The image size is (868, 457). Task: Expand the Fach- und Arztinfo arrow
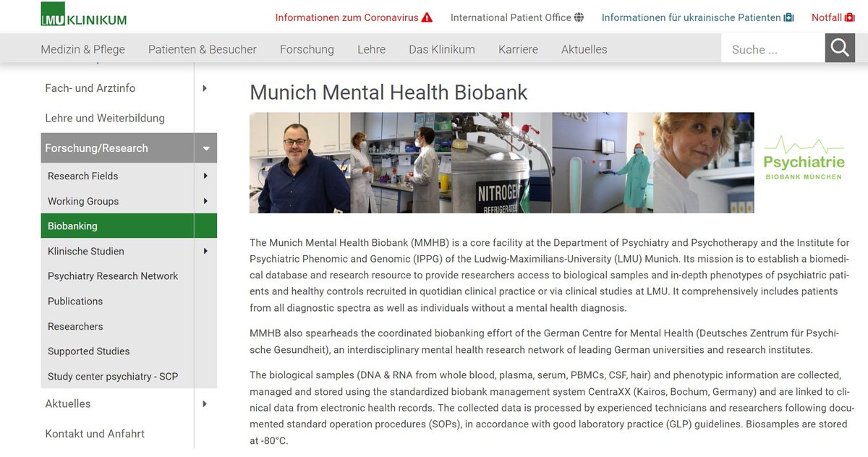[205, 88]
